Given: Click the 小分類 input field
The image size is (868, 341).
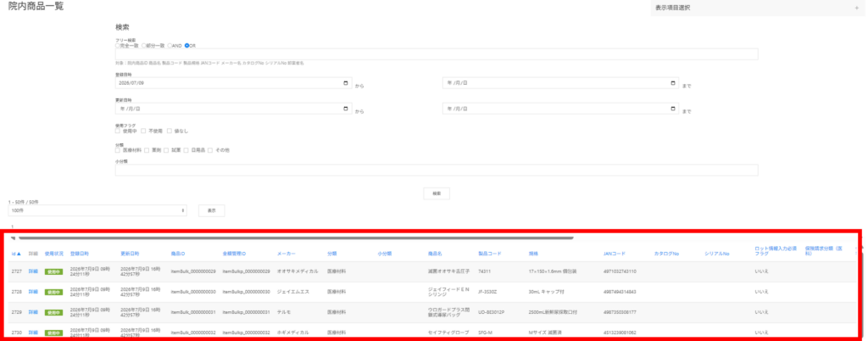Looking at the screenshot, I should [x=437, y=170].
